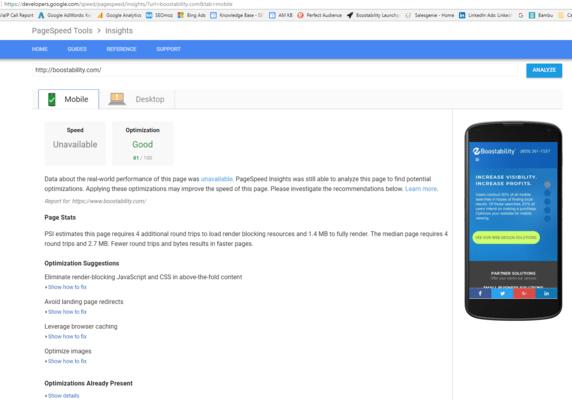
Task: Click the GUIDES menu item
Action: point(77,49)
